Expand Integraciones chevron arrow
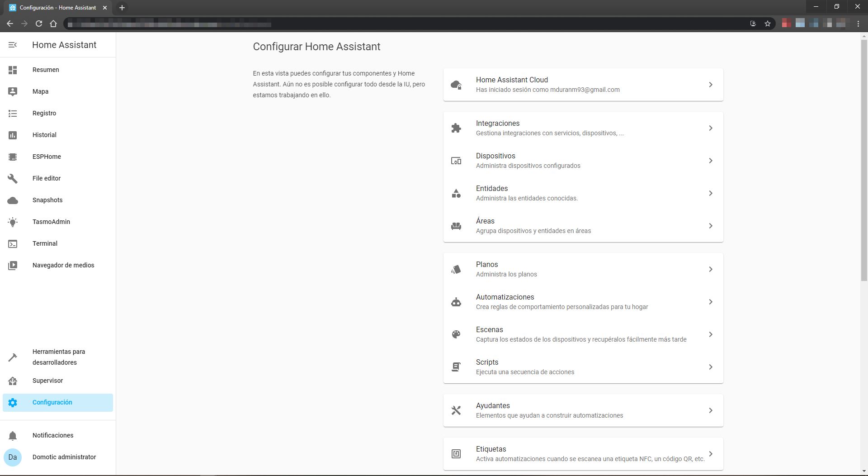The width and height of the screenshot is (868, 476). click(711, 128)
